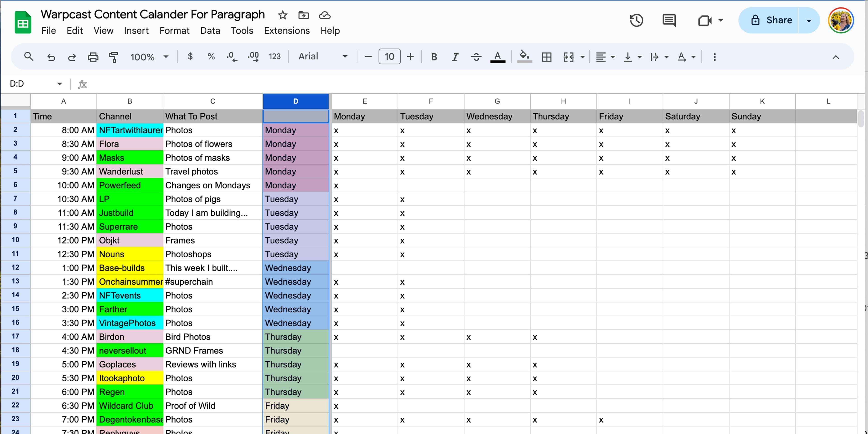
Task: Open the Format menu
Action: 174,31
